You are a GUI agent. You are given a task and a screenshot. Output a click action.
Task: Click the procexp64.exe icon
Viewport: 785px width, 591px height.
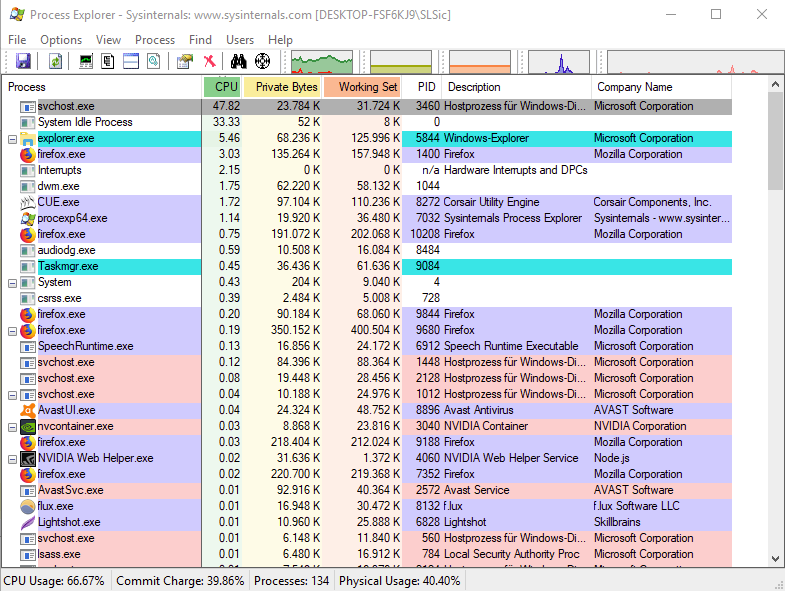tap(28, 218)
